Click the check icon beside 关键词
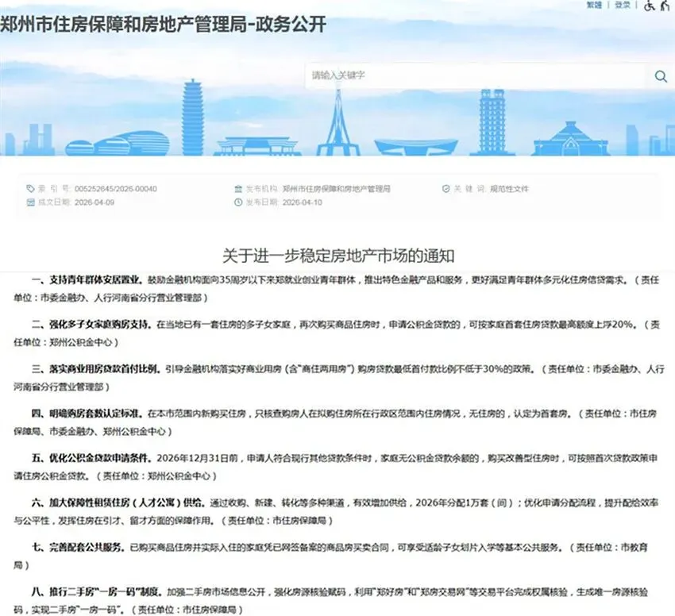 (446, 189)
